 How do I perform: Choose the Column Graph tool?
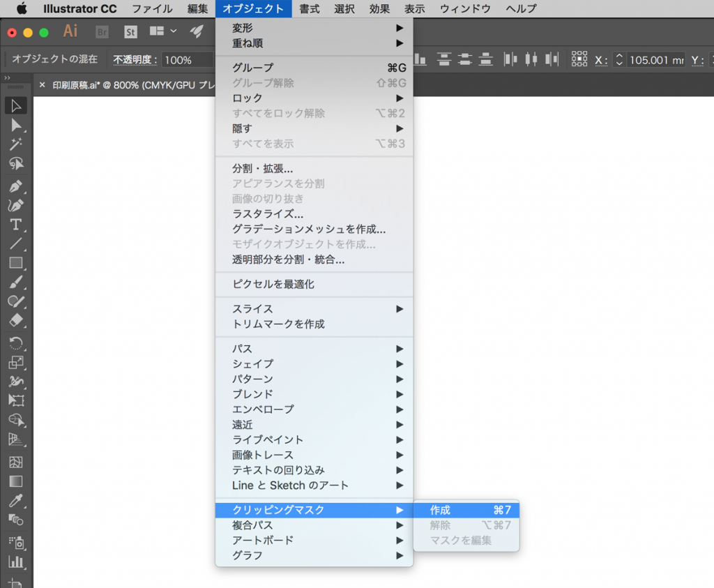pyautogui.click(x=16, y=561)
